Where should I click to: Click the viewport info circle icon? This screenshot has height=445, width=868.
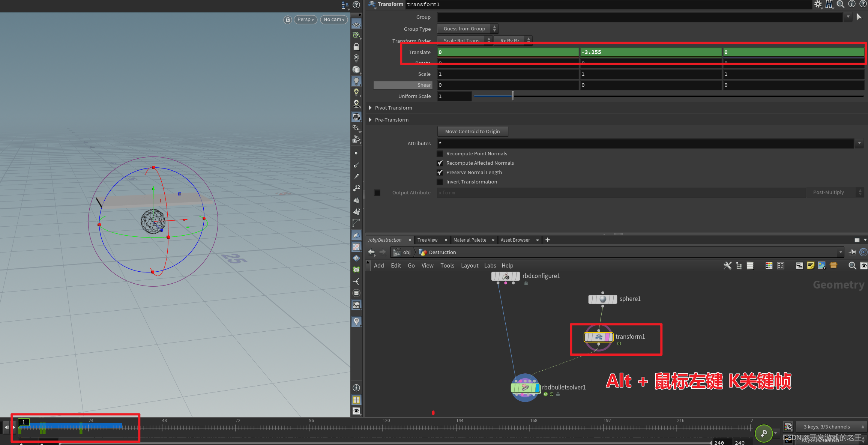[x=356, y=388]
